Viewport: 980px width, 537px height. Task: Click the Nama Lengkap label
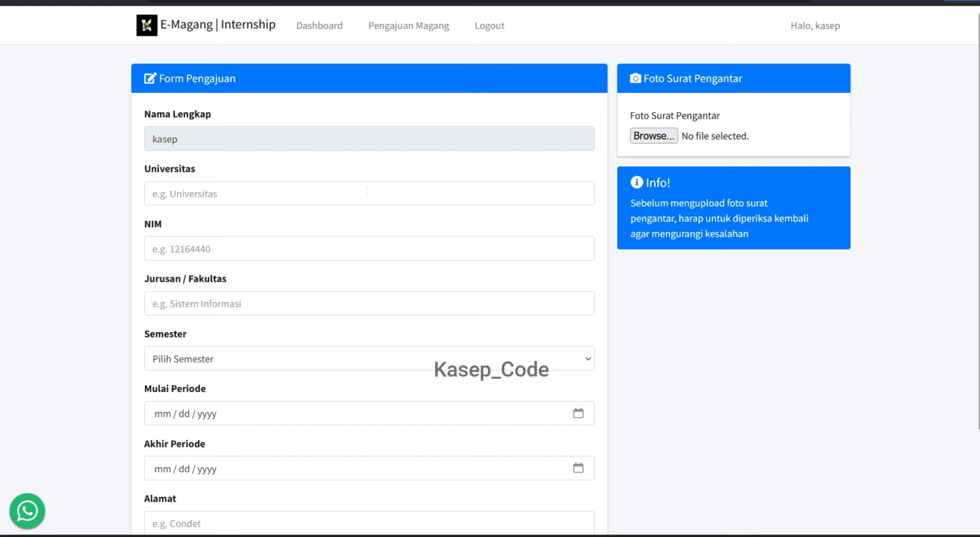(x=177, y=114)
